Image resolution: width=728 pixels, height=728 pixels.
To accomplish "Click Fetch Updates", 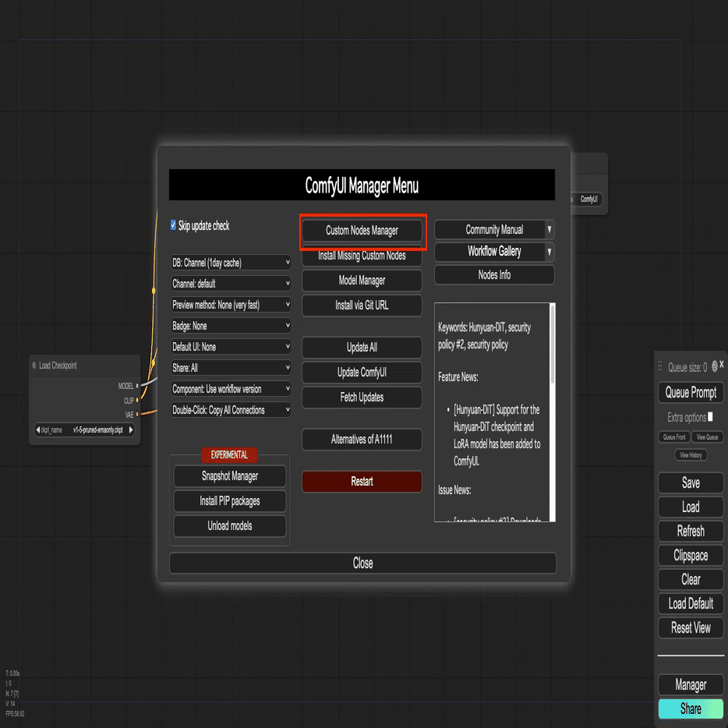I will coord(362,398).
